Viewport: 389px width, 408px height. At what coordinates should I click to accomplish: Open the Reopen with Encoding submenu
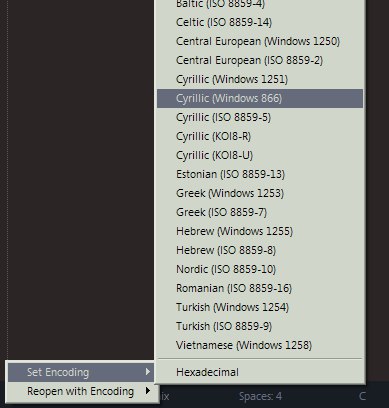click(x=81, y=391)
